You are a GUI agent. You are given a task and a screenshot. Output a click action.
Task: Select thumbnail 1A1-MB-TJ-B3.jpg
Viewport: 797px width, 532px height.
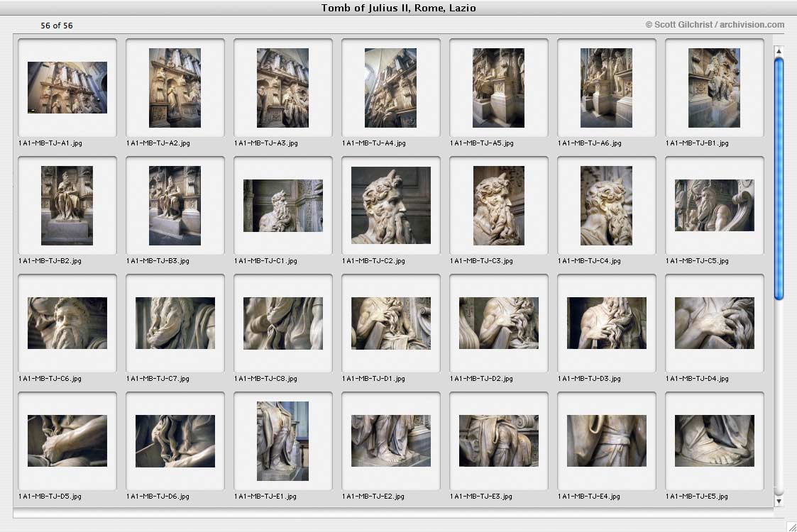click(175, 205)
